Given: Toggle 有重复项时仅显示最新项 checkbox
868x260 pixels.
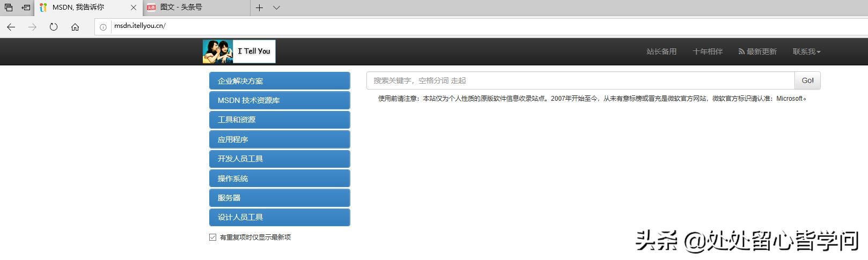Looking at the screenshot, I should [x=213, y=237].
